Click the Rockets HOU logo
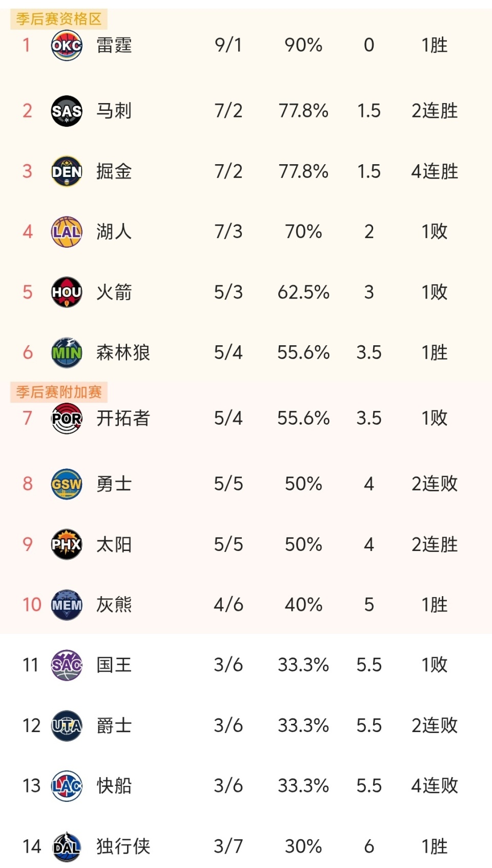Viewport: 492px width, 868px height. 67,292
